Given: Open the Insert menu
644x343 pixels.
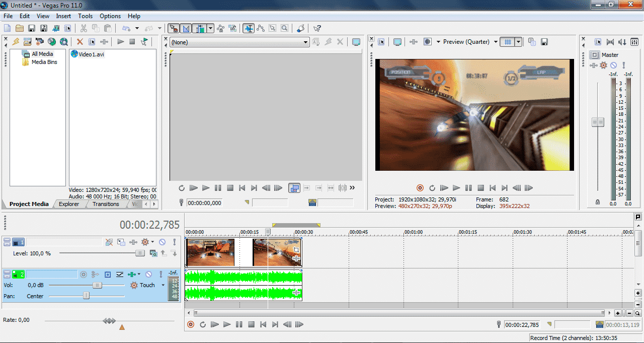Looking at the screenshot, I should click(x=63, y=16).
